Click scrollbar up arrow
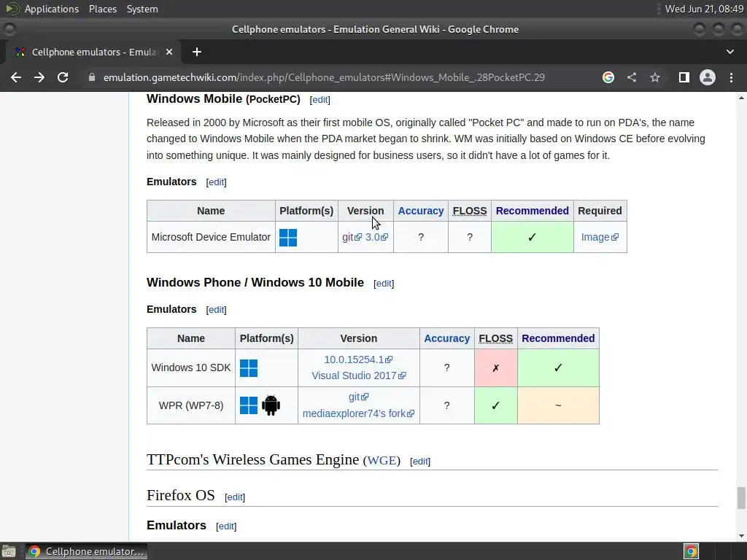The image size is (747, 560). point(741,98)
